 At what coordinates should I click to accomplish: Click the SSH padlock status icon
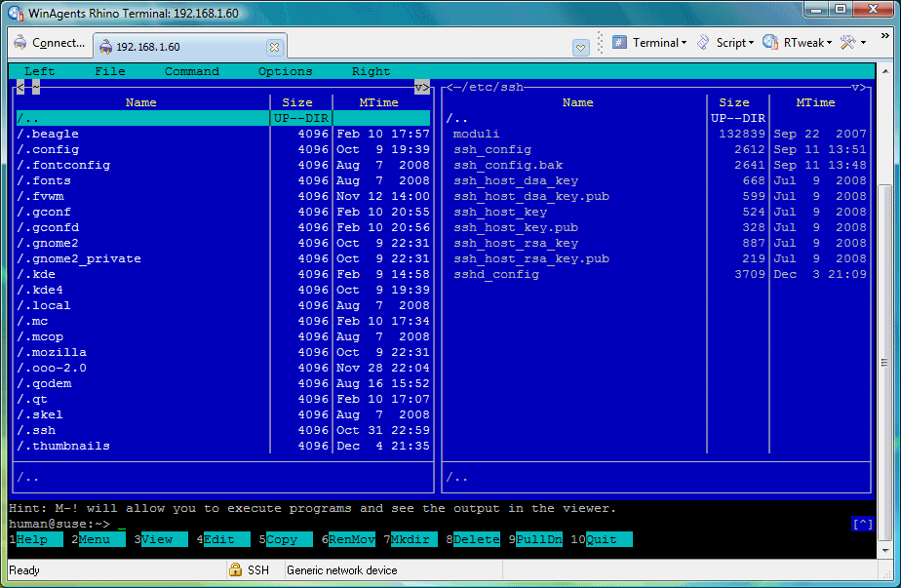235,570
